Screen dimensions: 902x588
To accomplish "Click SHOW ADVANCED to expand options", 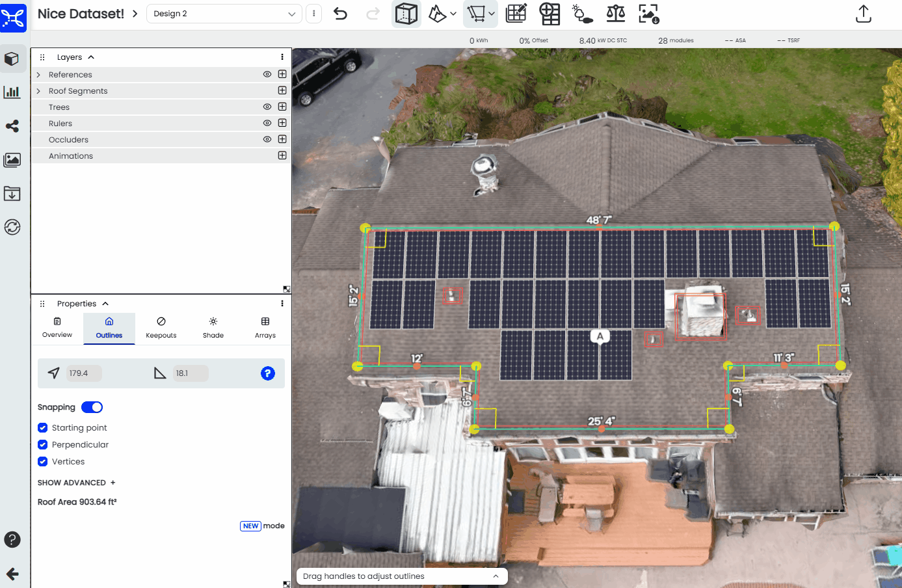I will pos(76,483).
